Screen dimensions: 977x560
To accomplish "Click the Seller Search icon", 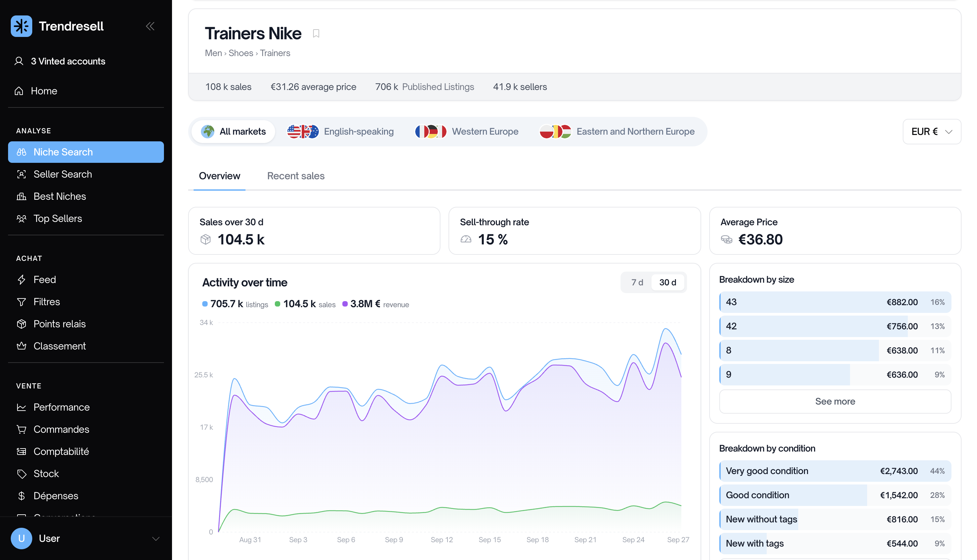I will point(22,174).
